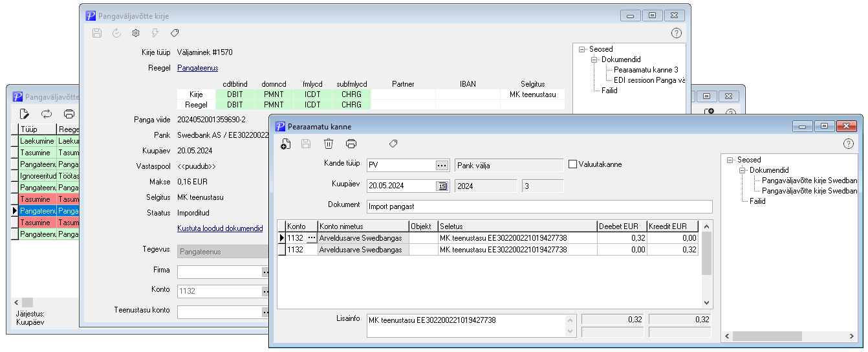Collapse Dokumendid node in Pangaväljavõtte kirje tree
Screen dimensions: 868x352
(594, 60)
